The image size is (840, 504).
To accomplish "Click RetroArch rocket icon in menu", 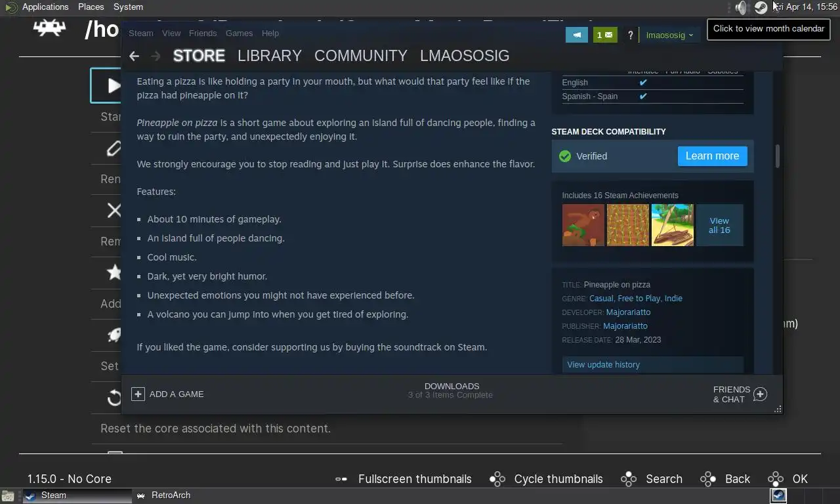I will 114,335.
